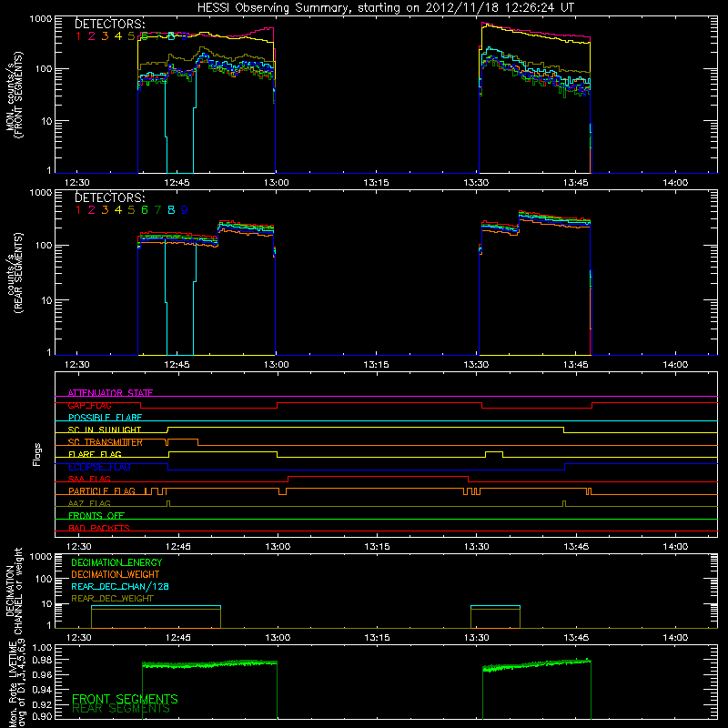Click the REAR SEGMENTS livetime legend label
Screen dimensions: 728x728
121,709
